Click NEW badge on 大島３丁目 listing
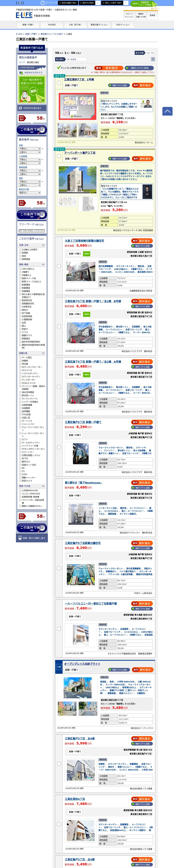This screenshot has height=868, width=174. point(87,254)
